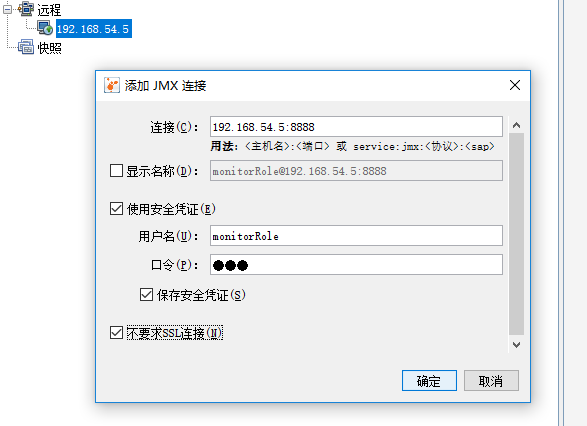Click the 口令(P) label
Screen dimensions: 587x426
point(174,265)
